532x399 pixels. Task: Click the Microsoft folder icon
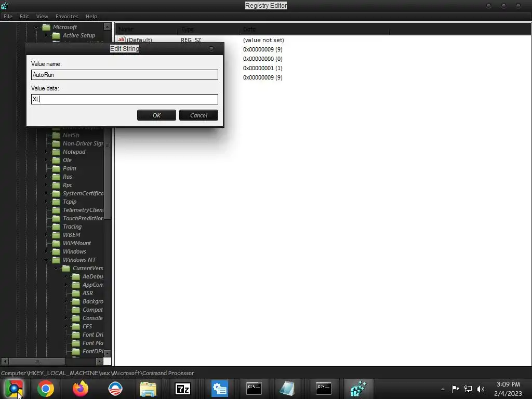tap(46, 27)
